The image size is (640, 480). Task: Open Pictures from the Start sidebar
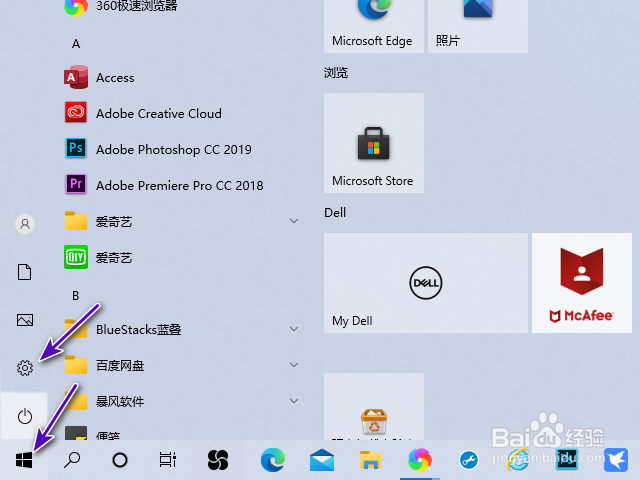(x=24, y=320)
